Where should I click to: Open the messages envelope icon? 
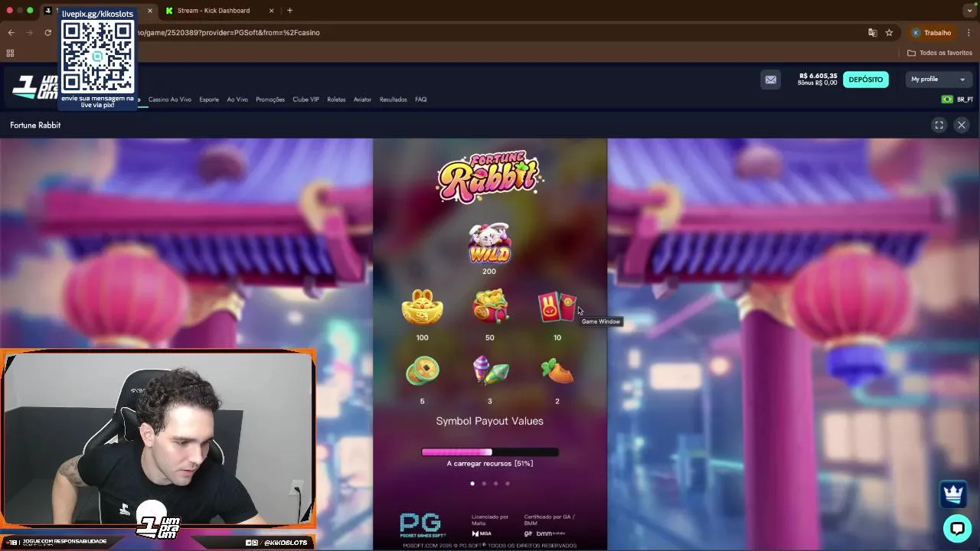tap(770, 80)
